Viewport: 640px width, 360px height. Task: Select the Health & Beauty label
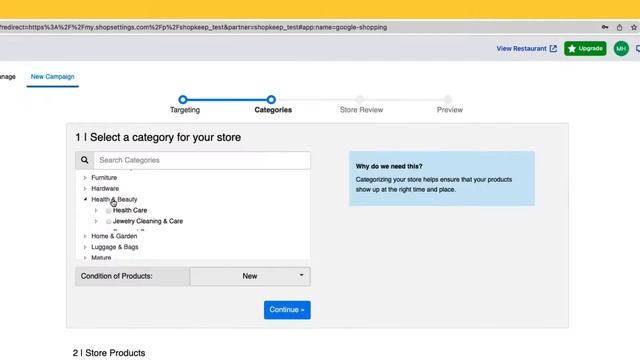pos(114,199)
